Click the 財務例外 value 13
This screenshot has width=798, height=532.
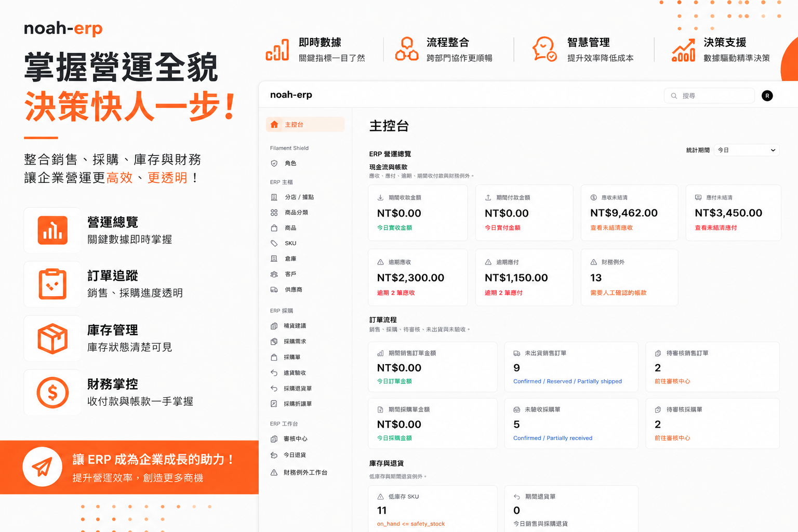pyautogui.click(x=596, y=278)
